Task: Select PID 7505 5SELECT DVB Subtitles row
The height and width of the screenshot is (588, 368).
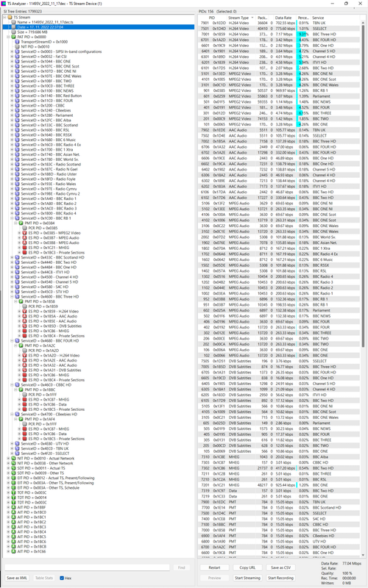Action: [280, 361]
